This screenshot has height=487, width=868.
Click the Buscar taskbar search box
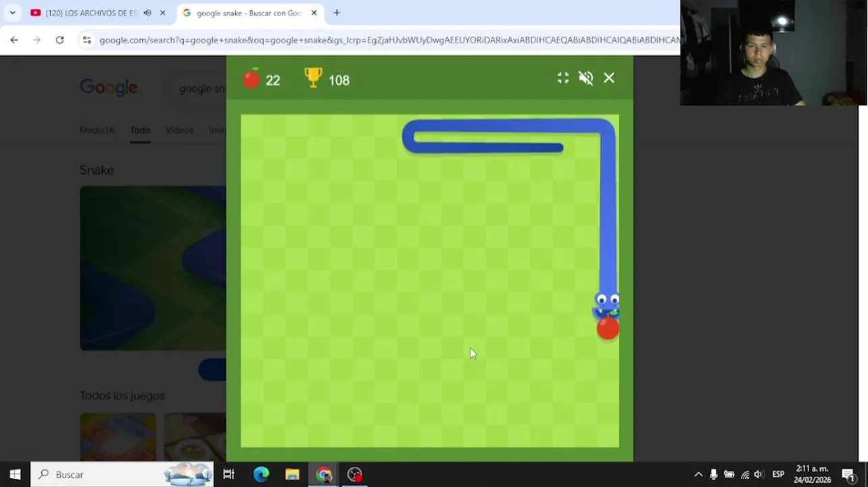pos(122,474)
